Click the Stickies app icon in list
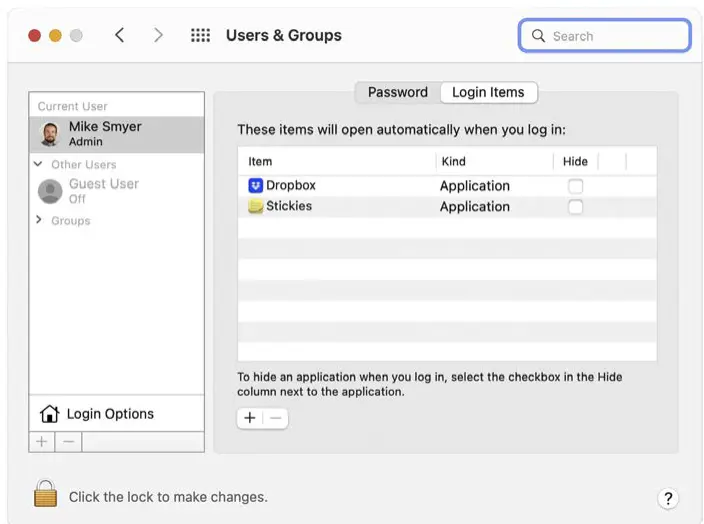This screenshot has width=704, height=524. [x=255, y=206]
